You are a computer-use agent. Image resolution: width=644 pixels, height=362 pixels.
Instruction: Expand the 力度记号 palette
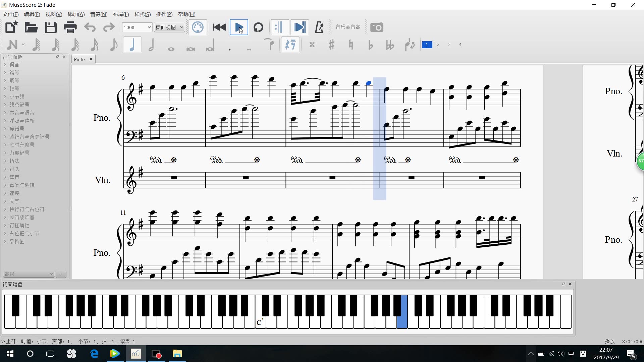tap(19, 153)
